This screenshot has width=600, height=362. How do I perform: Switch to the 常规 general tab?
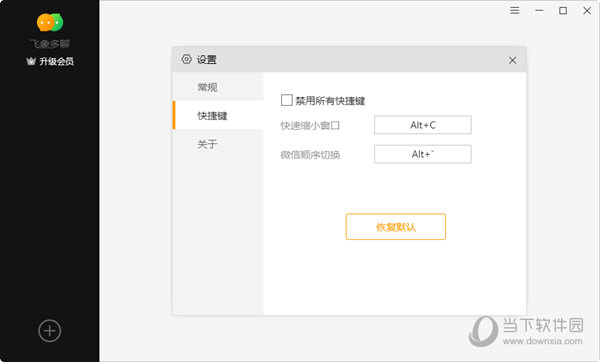tap(218, 87)
